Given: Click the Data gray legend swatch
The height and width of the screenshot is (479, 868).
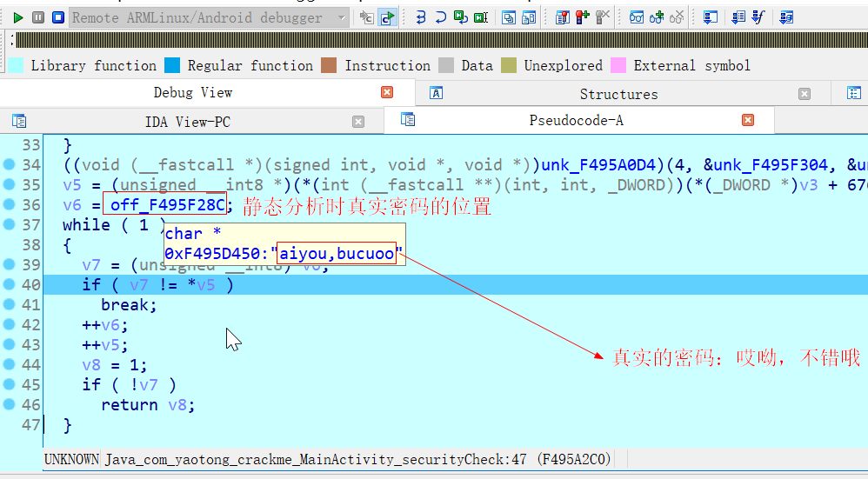Looking at the screenshot, I should tap(446, 65).
